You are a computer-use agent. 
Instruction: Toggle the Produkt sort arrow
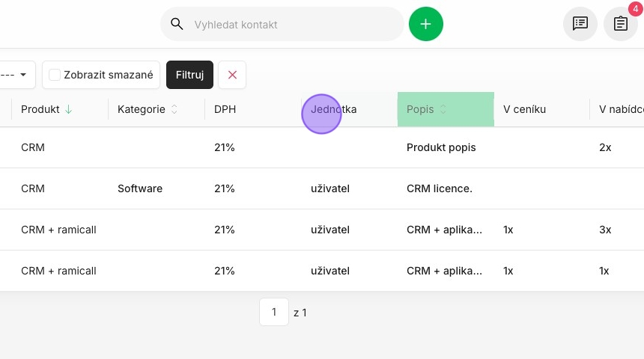(69, 109)
